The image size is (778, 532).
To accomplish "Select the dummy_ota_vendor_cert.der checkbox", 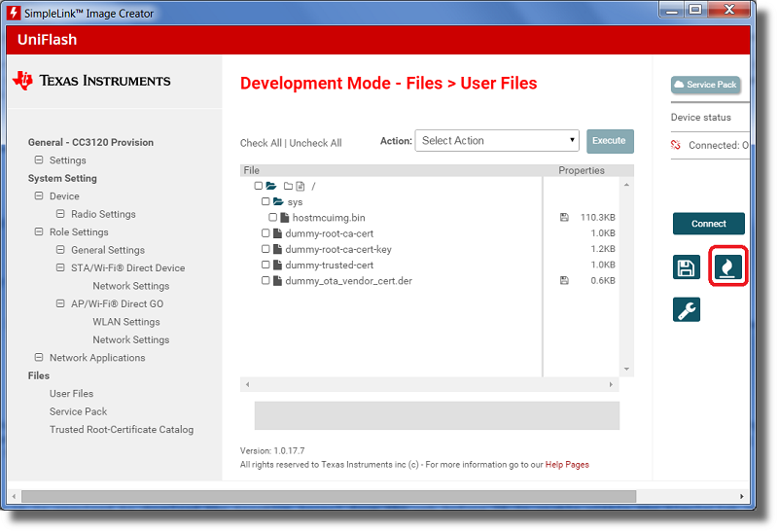I will point(265,280).
